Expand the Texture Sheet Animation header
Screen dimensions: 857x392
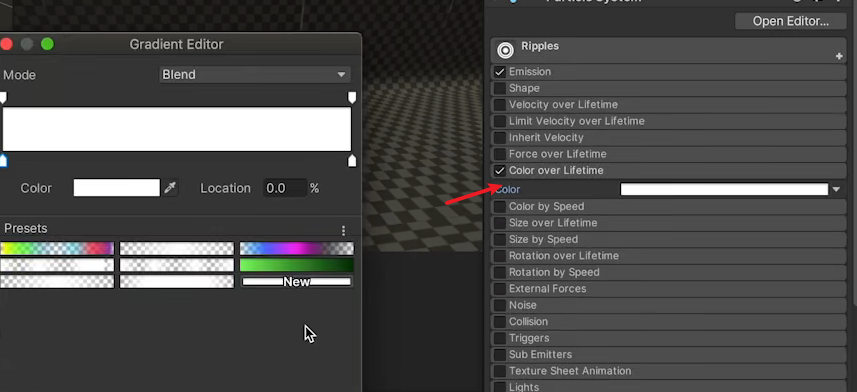click(668, 370)
